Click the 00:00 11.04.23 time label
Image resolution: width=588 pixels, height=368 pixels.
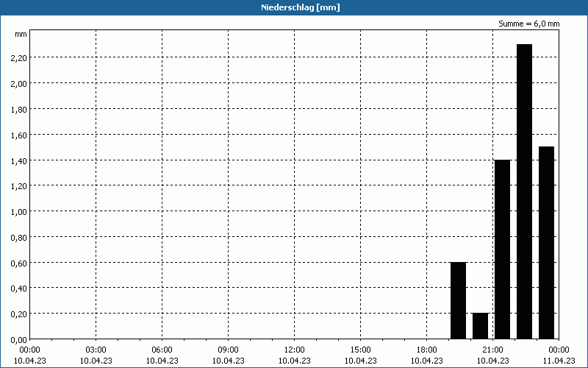click(559, 355)
